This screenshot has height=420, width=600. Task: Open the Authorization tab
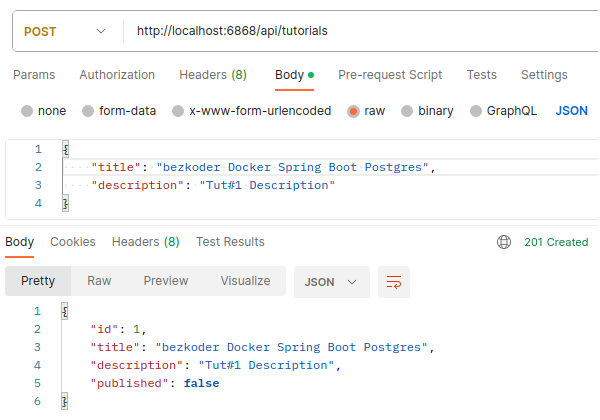coord(117,75)
